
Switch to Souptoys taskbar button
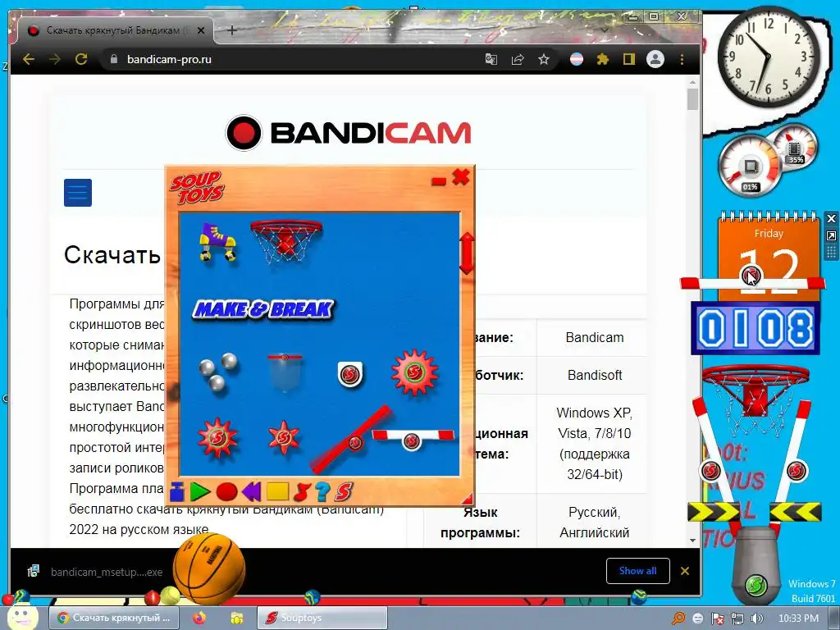pos(322,618)
